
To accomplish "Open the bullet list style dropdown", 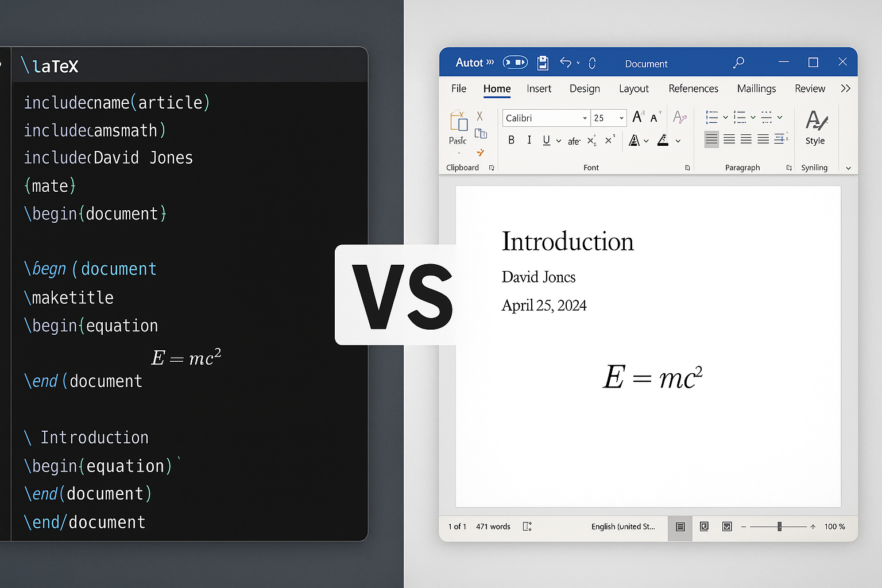I will 725,117.
